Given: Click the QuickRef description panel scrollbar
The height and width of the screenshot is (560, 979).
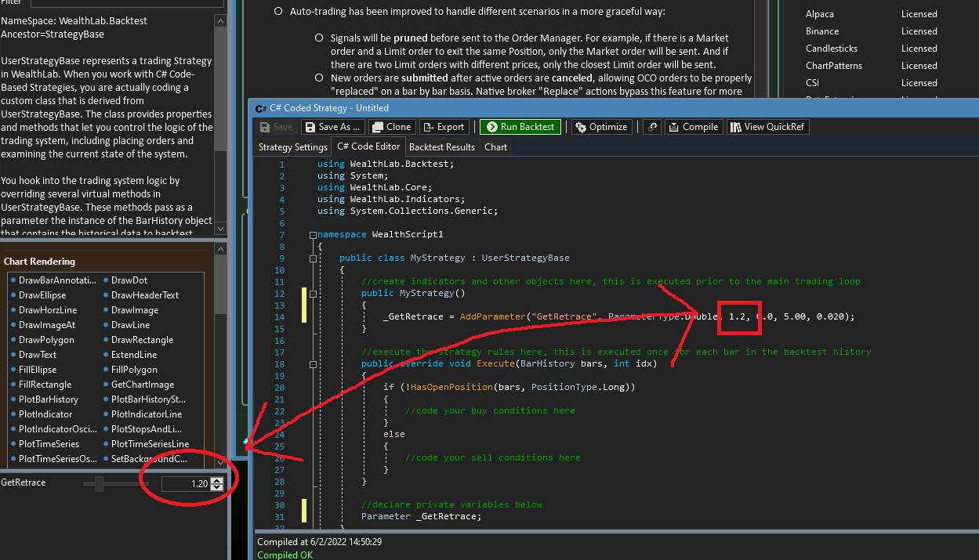Looking at the screenshot, I should tap(220, 125).
